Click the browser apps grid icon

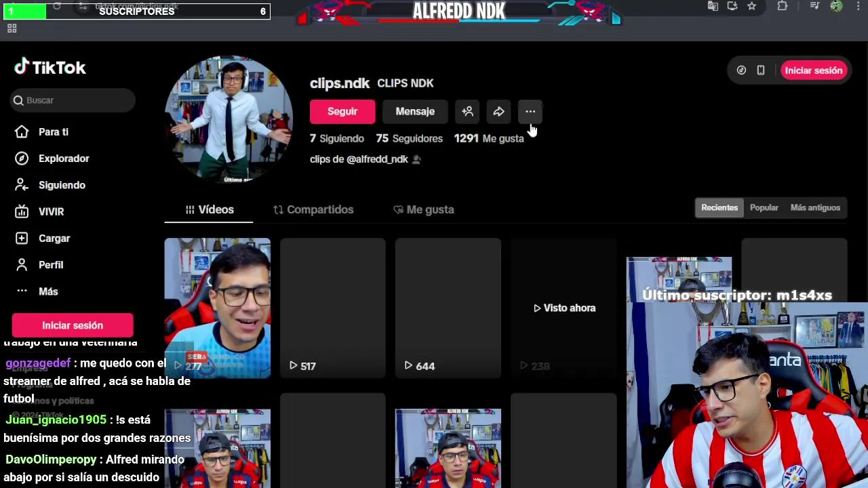(x=12, y=28)
